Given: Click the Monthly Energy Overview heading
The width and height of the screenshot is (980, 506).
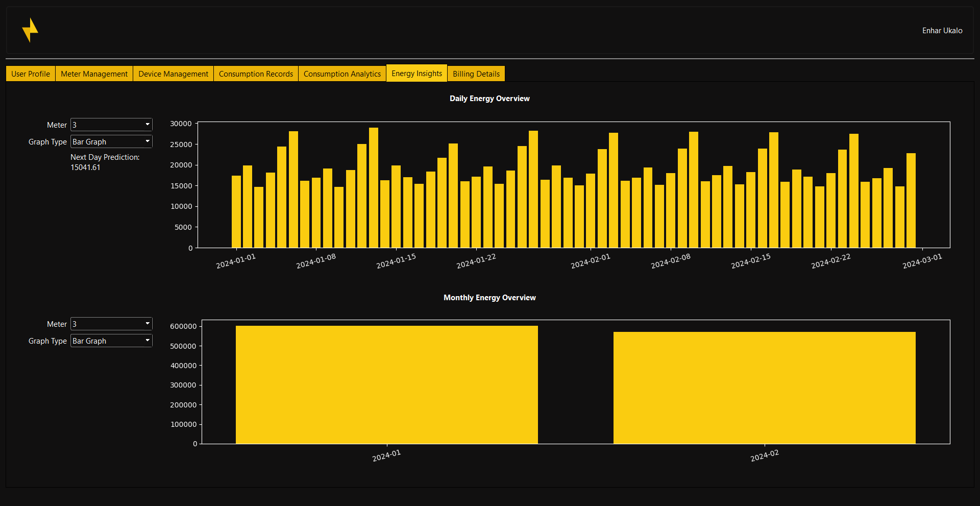Looking at the screenshot, I should (489, 298).
